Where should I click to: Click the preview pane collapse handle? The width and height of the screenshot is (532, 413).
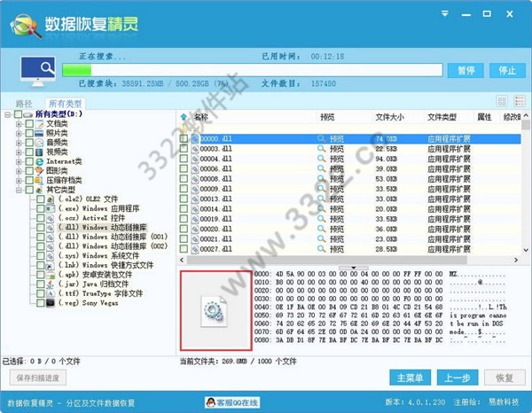[x=353, y=268]
